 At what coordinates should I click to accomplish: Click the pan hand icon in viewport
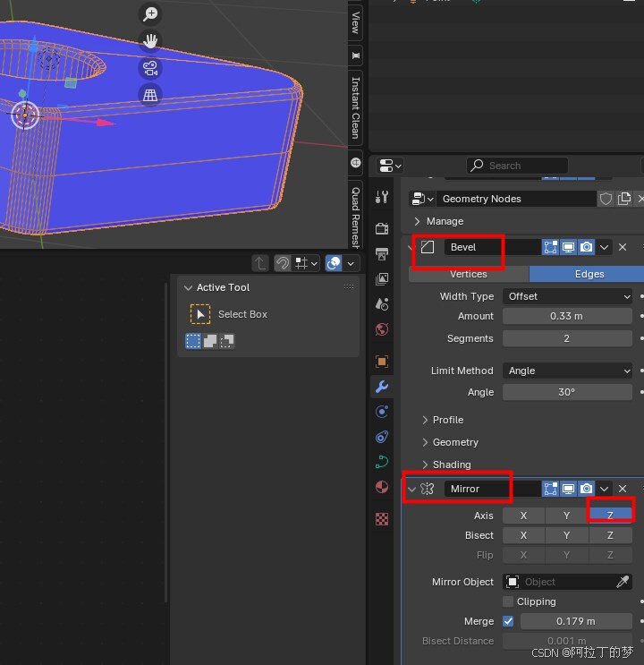[x=150, y=40]
